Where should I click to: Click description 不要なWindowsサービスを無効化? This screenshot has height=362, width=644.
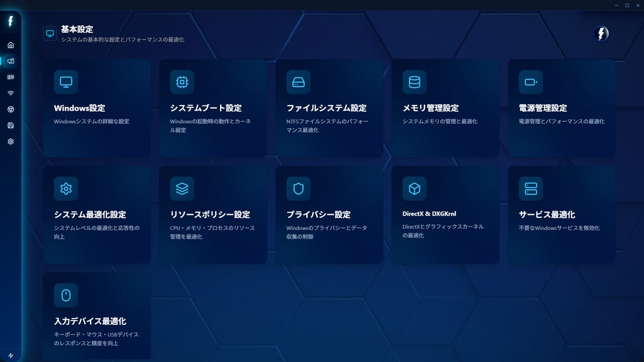coord(559,228)
